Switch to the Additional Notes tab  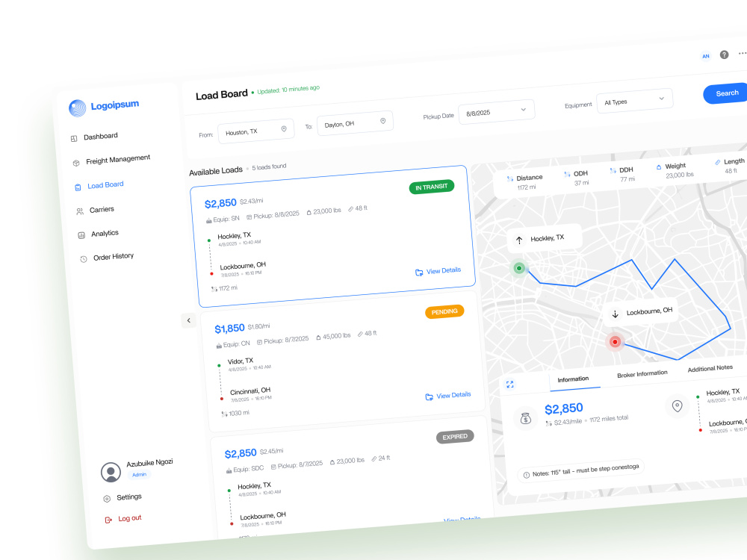(710, 368)
